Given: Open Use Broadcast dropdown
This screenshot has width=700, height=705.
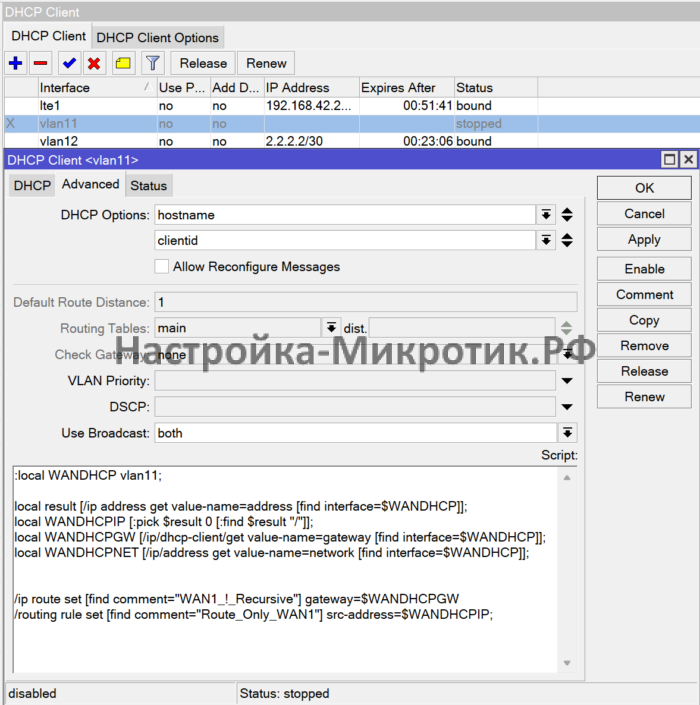Looking at the screenshot, I should 568,433.
